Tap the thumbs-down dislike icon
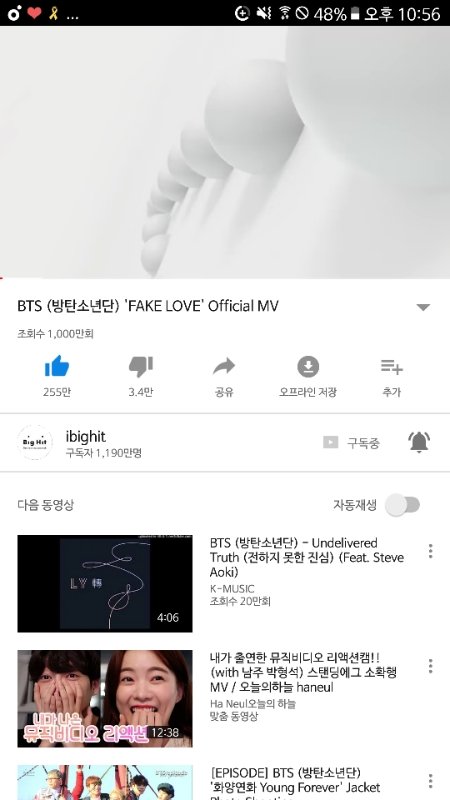The image size is (450, 800). pyautogui.click(x=141, y=366)
